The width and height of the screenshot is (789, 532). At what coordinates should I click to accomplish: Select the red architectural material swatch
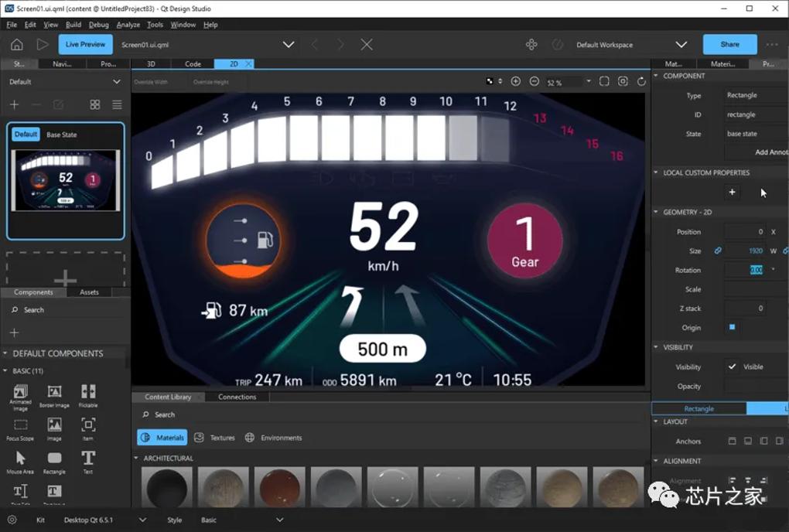pyautogui.click(x=280, y=486)
